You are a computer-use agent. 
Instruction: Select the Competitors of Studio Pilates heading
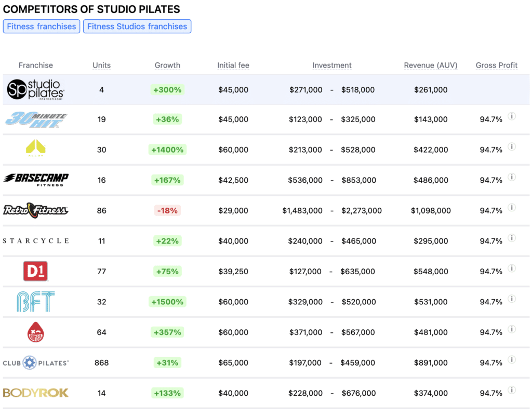[x=91, y=9]
